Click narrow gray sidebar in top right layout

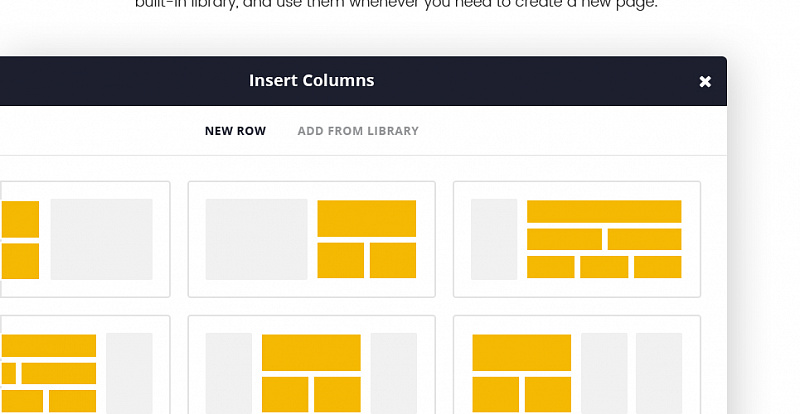tap(494, 239)
